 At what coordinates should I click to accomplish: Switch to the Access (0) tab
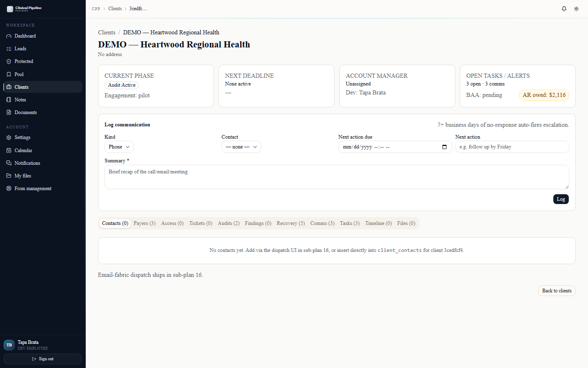tap(172, 223)
